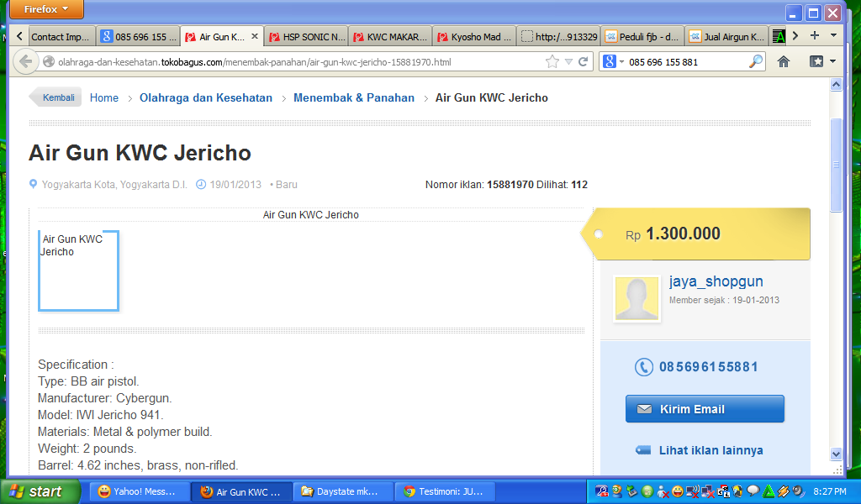861x504 pixels.
Task: Switch to the Contact Imp... tab
Action: [x=61, y=37]
